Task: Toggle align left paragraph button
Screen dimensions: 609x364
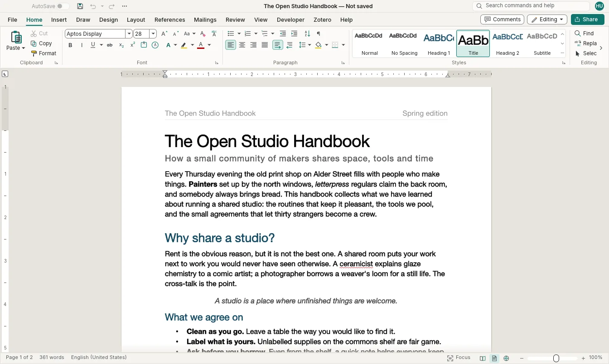Action: coord(231,45)
